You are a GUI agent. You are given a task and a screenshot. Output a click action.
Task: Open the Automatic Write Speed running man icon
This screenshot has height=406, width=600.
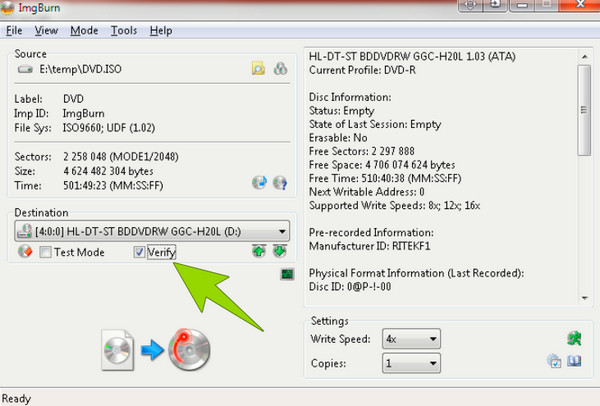(x=574, y=339)
